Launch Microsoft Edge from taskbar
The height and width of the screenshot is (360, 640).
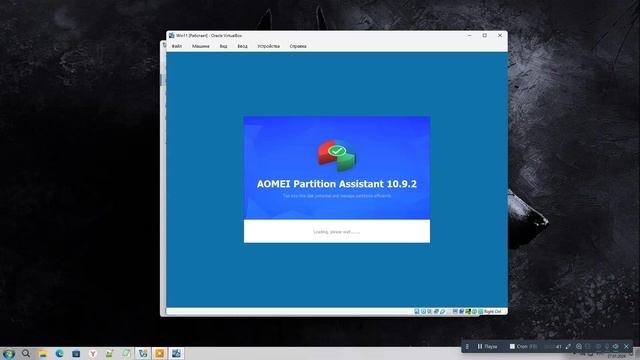60,353
